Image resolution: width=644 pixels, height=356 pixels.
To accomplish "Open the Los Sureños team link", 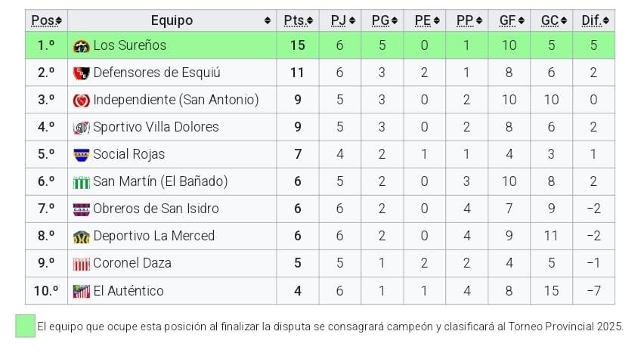I will click(129, 45).
